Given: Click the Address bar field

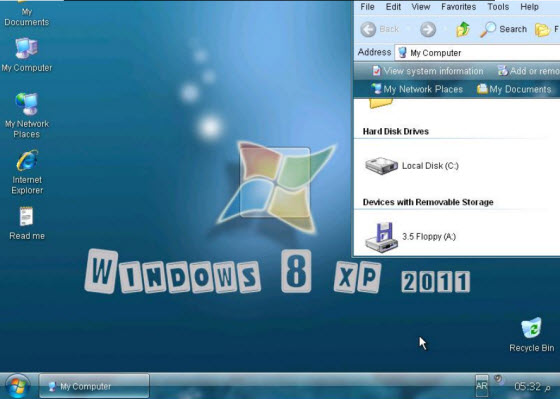Looking at the screenshot, I should click(477, 53).
